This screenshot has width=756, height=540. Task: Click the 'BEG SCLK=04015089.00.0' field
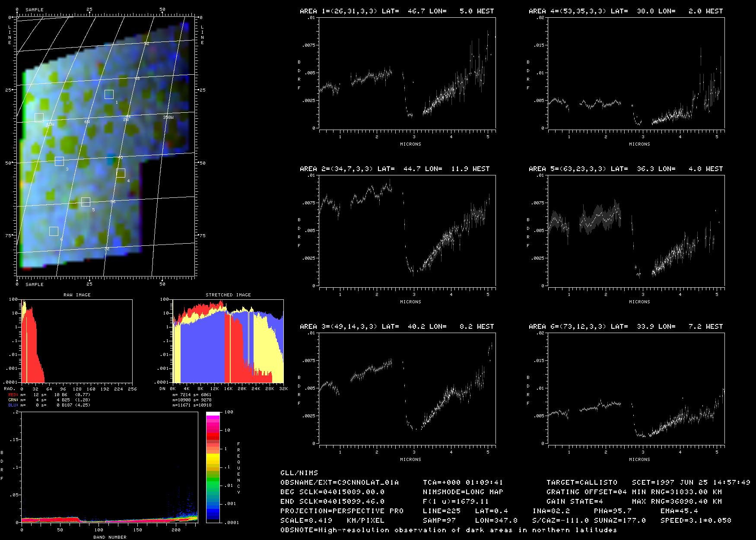(x=333, y=492)
